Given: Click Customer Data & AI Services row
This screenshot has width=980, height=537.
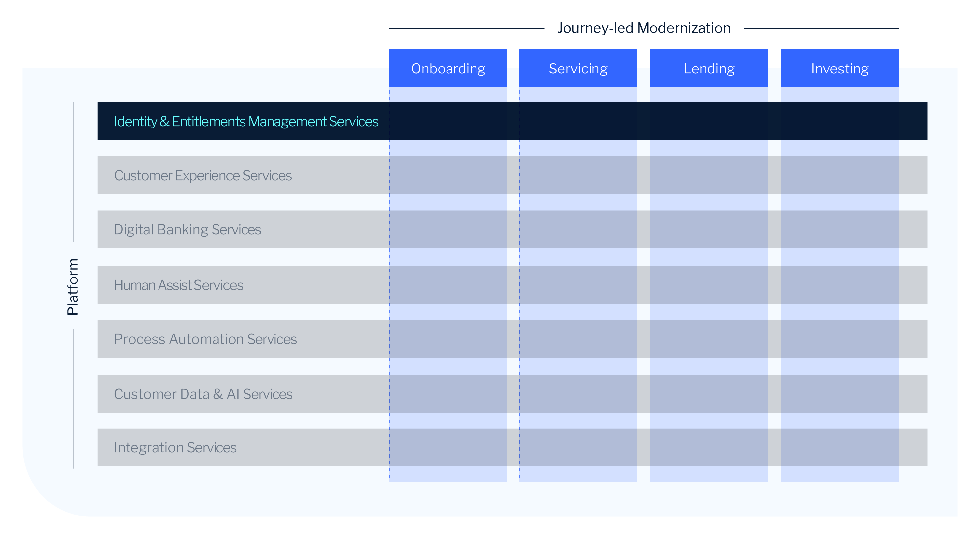Looking at the screenshot, I should (x=512, y=394).
